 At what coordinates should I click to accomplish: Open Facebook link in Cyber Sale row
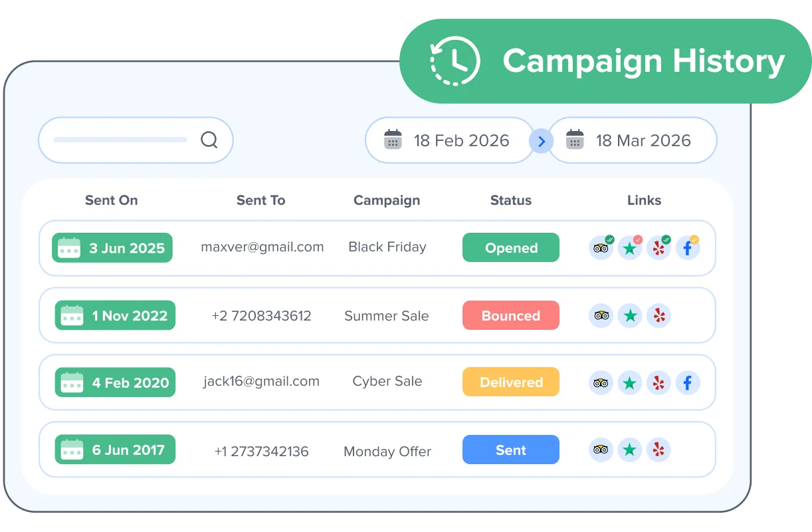coord(688,383)
